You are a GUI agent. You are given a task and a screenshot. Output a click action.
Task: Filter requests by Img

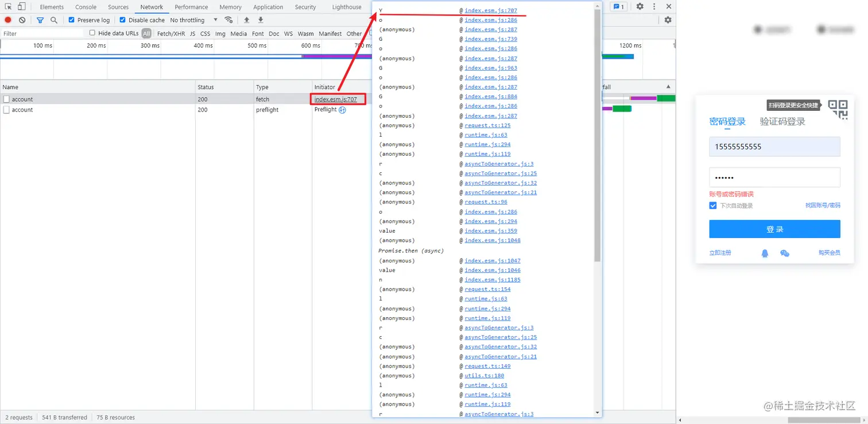[x=220, y=33]
